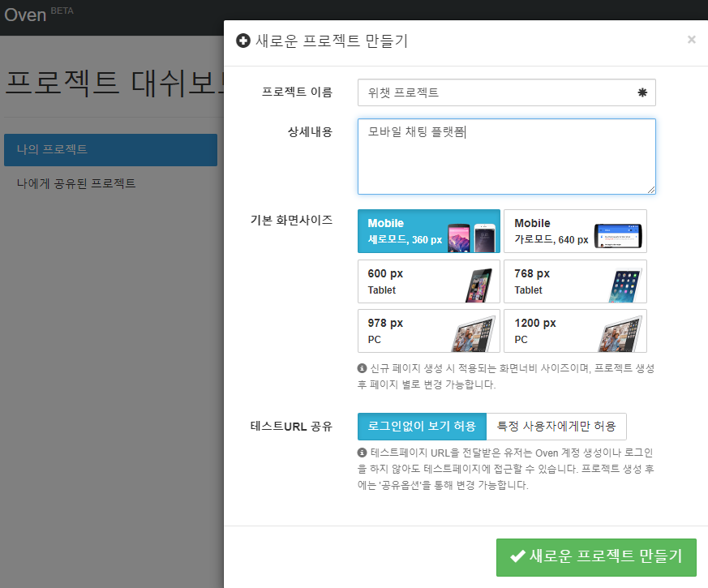Image resolution: width=708 pixels, height=588 pixels.
Task: Click the project name input field
Action: coord(506,92)
